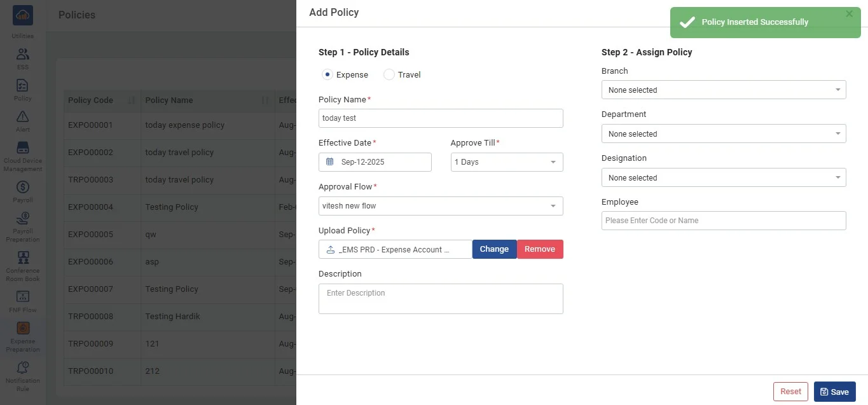This screenshot has width=868, height=405.
Task: Click the Save button
Action: coord(834,392)
